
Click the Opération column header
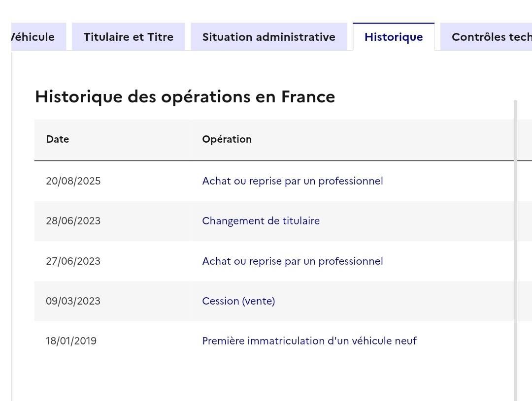(227, 139)
